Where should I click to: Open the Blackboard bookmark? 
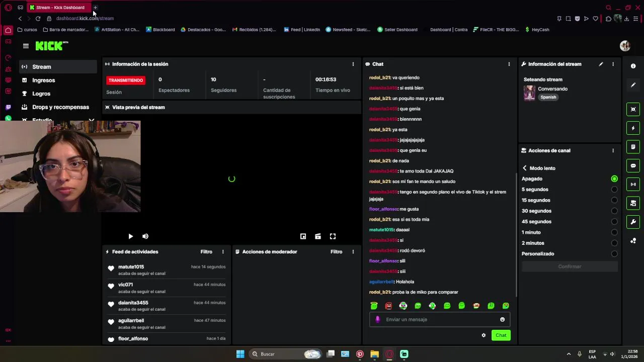160,30
